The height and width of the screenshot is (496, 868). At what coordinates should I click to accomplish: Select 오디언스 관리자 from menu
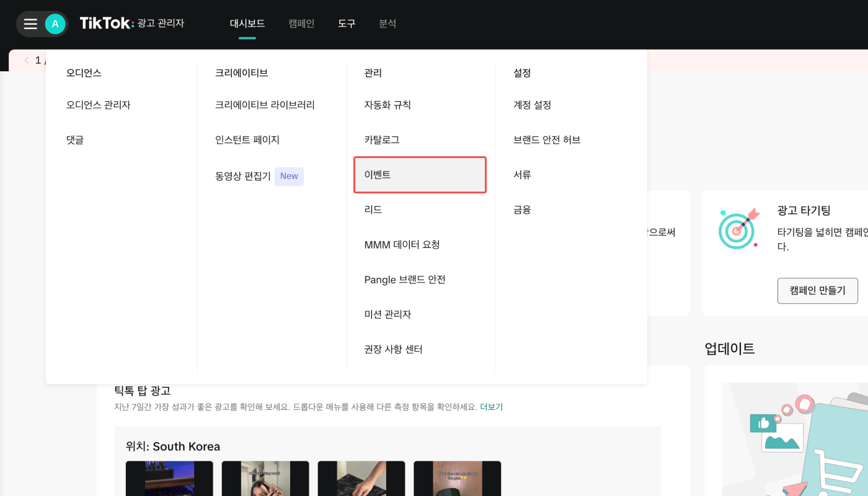coord(99,105)
